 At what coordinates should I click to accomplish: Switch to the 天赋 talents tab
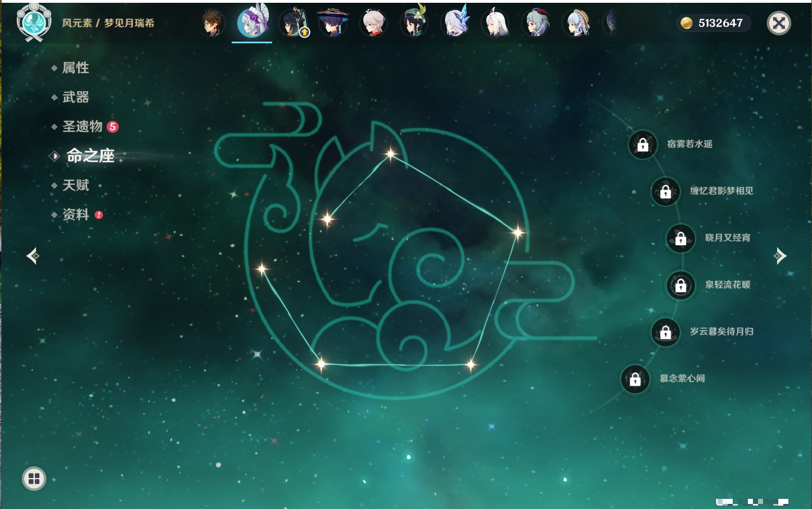pos(75,185)
